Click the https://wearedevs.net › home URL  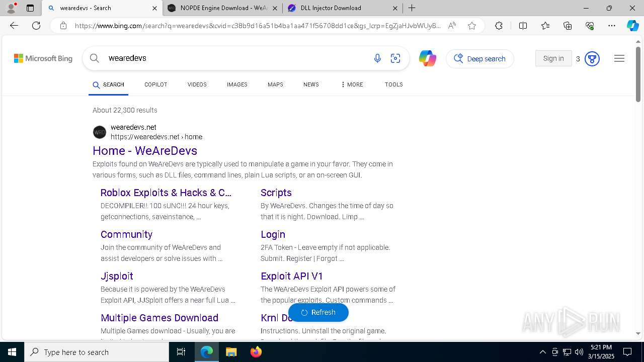tap(156, 137)
